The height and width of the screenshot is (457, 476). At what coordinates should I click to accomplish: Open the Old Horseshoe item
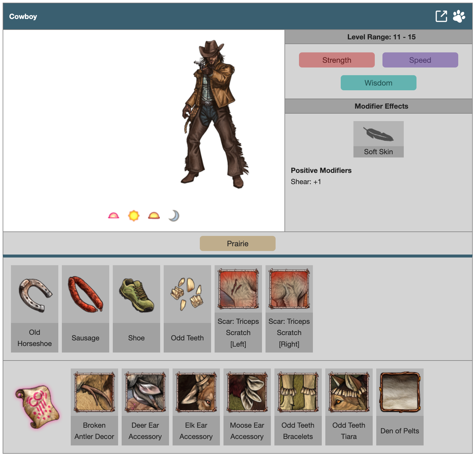click(35, 308)
